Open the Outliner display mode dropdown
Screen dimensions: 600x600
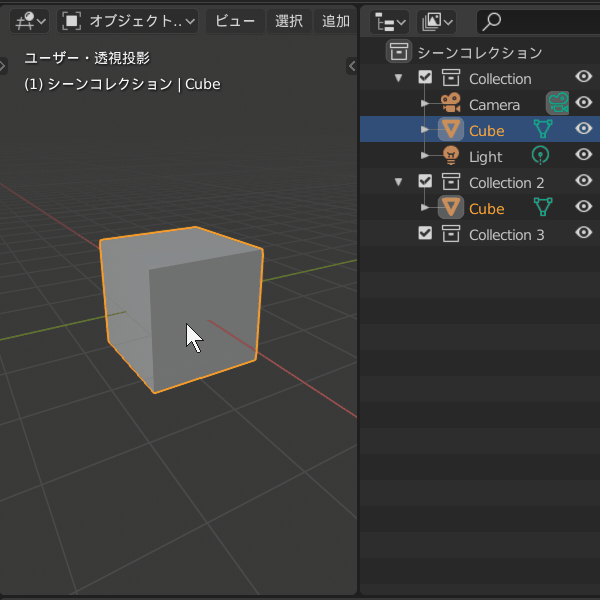(437, 22)
